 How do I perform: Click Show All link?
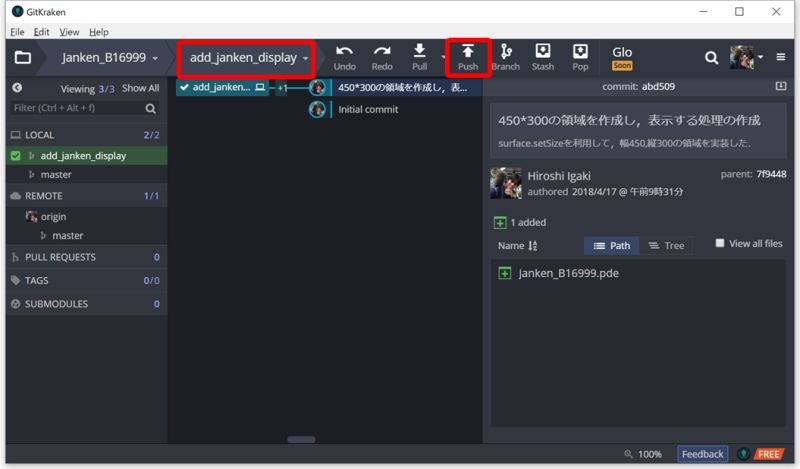pyautogui.click(x=140, y=88)
